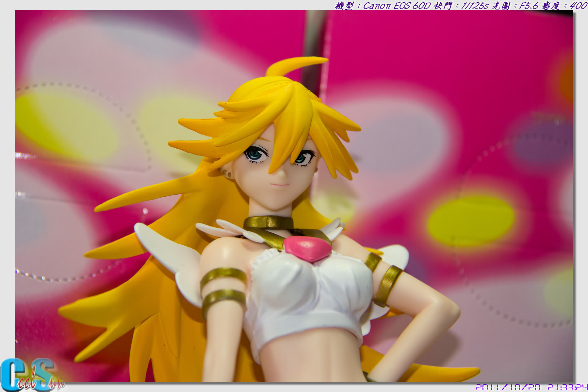
Task: Click the "Canon EOS 60D" camera model text
Action: click(x=397, y=6)
